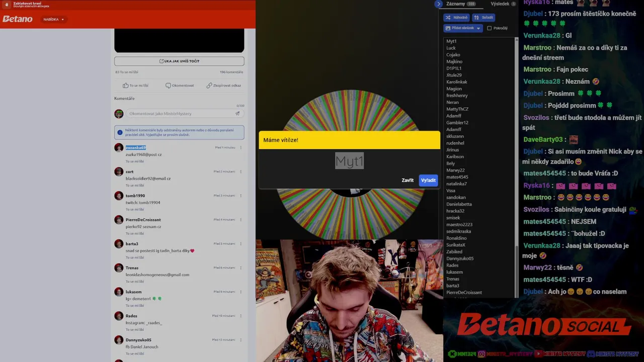The height and width of the screenshot is (362, 644).
Task: Close the winner dialog with Zavřít
Action: [x=408, y=180]
